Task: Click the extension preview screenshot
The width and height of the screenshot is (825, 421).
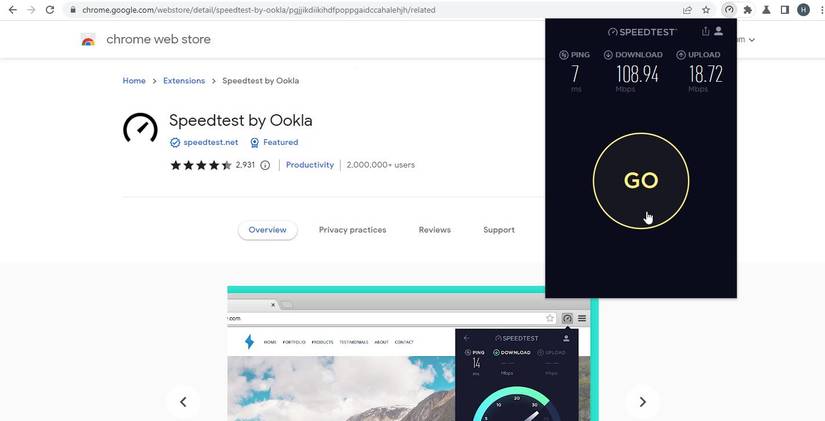Action: pyautogui.click(x=413, y=354)
